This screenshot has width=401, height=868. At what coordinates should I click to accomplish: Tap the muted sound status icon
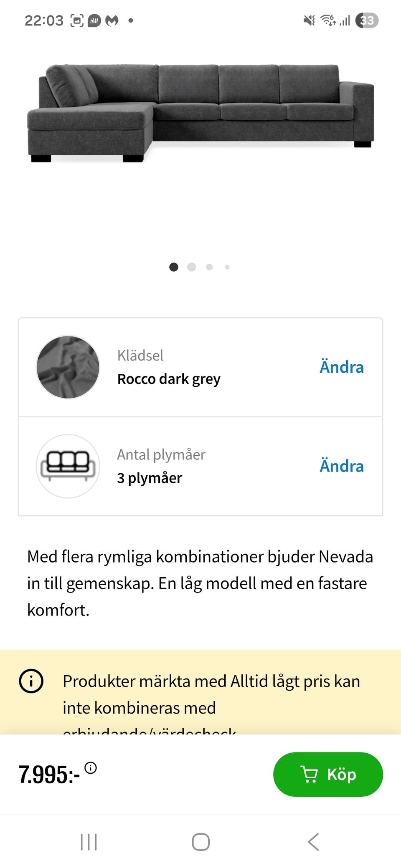(309, 20)
